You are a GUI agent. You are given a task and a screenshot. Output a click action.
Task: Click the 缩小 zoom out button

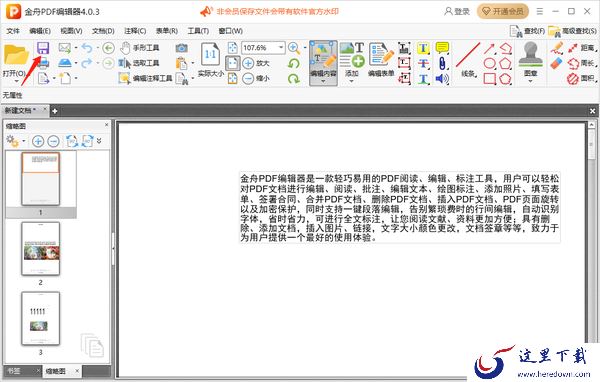pos(256,78)
